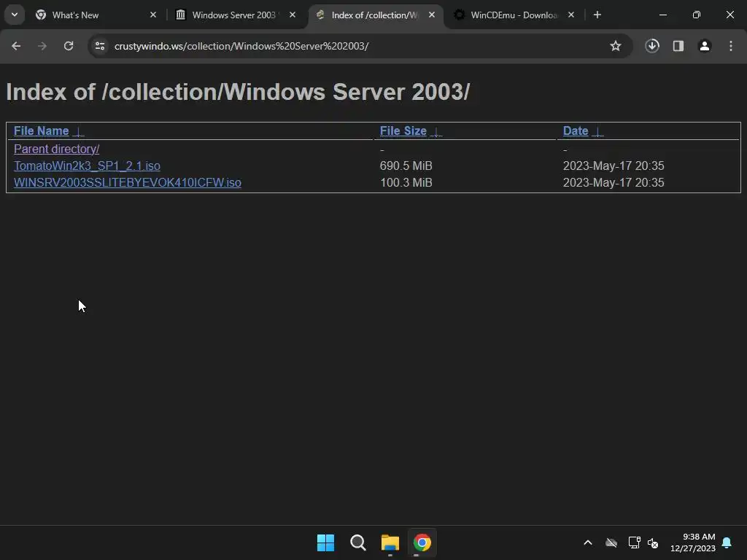The image size is (747, 560).
Task: Click the WINSRV2003 row date 2023-May-17 20:35
Action: point(614,182)
